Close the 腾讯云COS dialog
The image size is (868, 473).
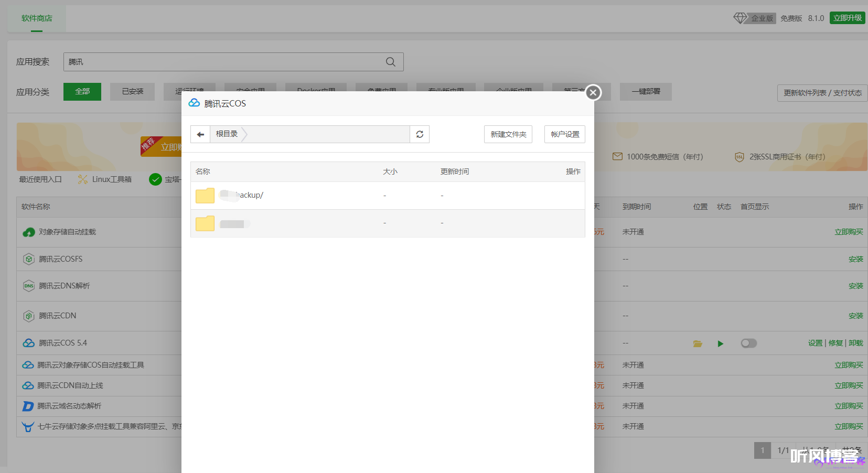click(x=593, y=92)
